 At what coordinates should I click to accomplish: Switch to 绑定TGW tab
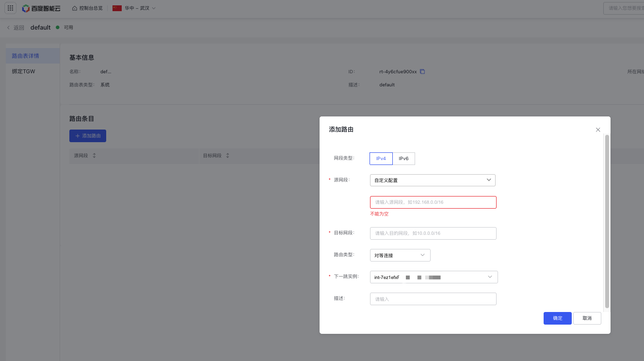32,71
